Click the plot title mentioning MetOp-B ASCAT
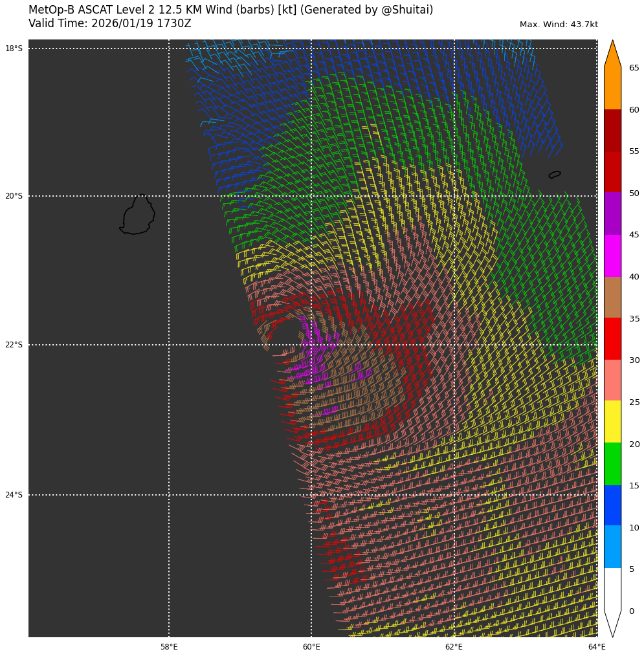The image size is (644, 656). click(230, 10)
